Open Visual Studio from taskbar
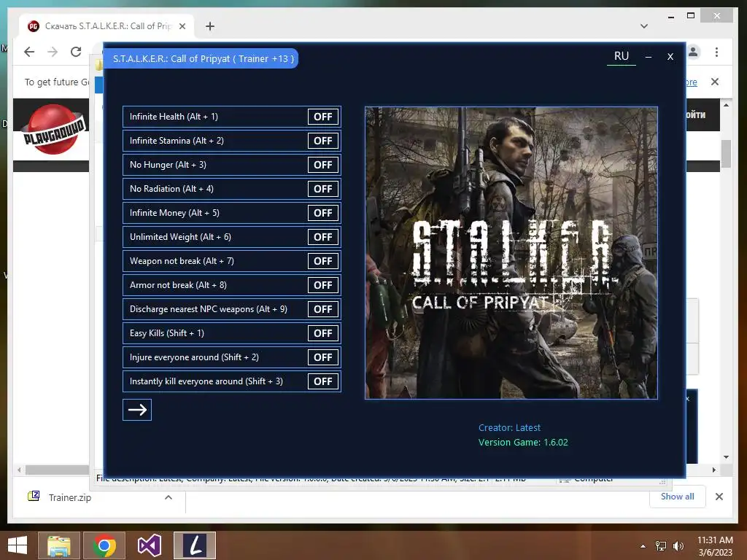The image size is (747, 560). pyautogui.click(x=149, y=545)
